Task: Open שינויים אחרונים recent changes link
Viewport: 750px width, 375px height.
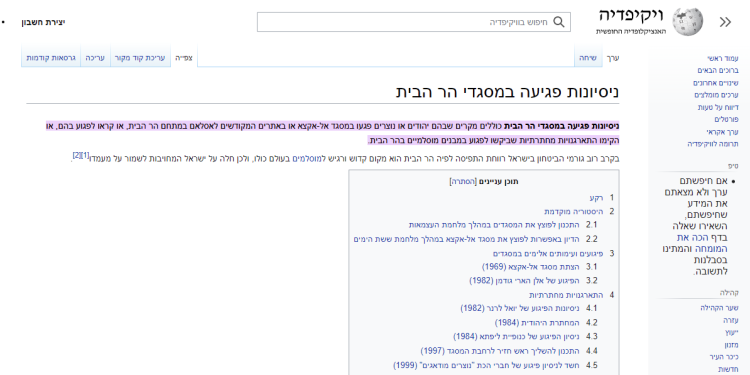Action: (716, 83)
